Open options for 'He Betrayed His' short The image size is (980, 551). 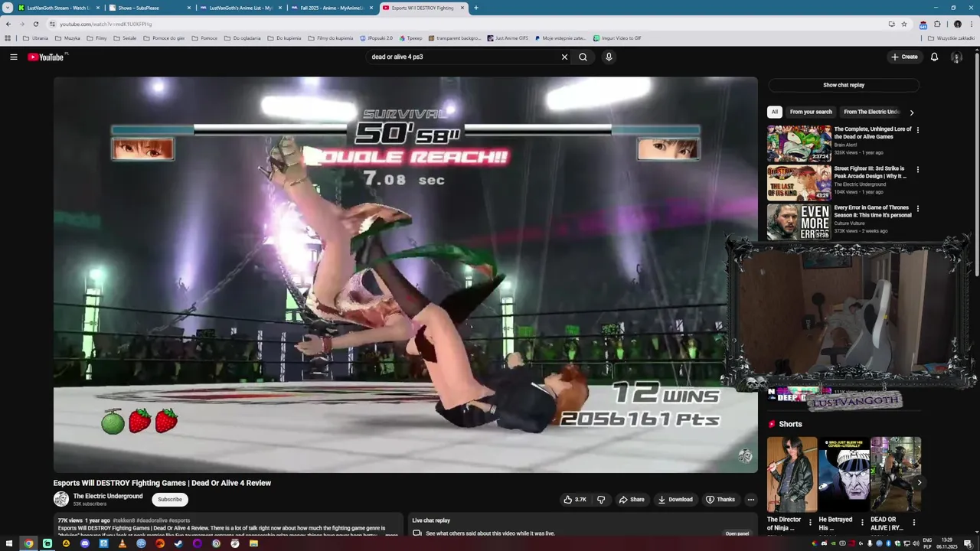[x=862, y=523]
